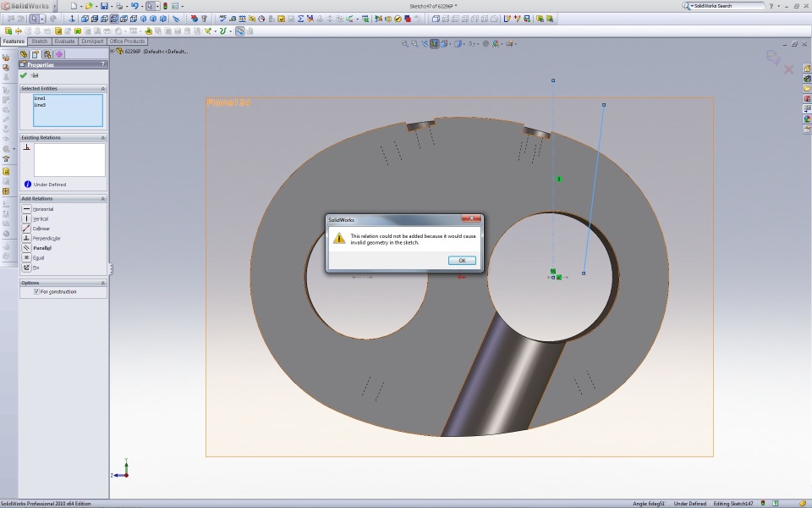The image size is (812, 508).
Task: Open the DimXpert tab
Action: (x=92, y=41)
